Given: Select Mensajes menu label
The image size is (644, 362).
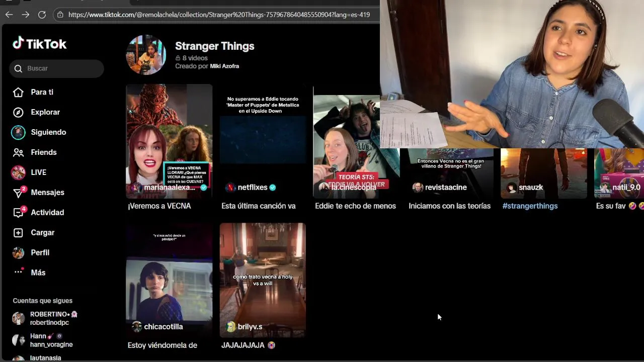Looking at the screenshot, I should 47,193.
